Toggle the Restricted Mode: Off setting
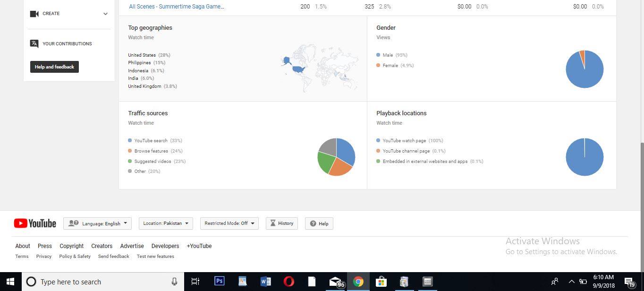644x291 pixels. (229, 223)
